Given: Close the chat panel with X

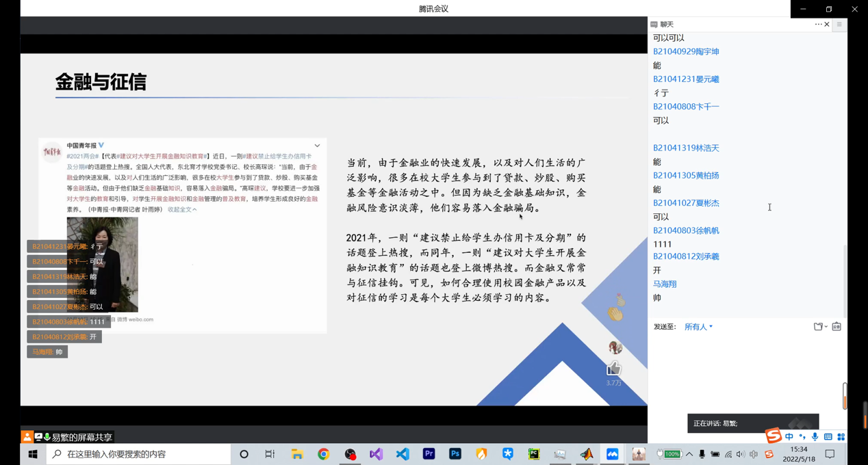Looking at the screenshot, I should point(827,25).
